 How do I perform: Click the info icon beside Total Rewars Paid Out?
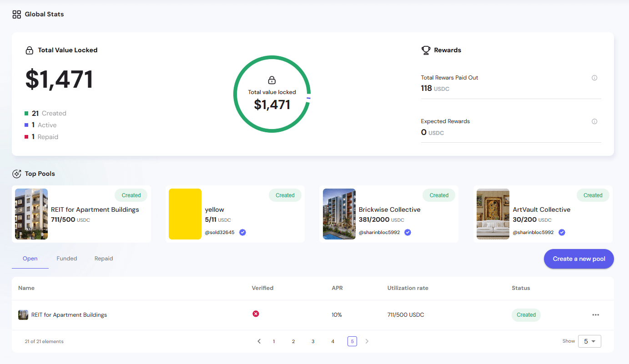[594, 78]
